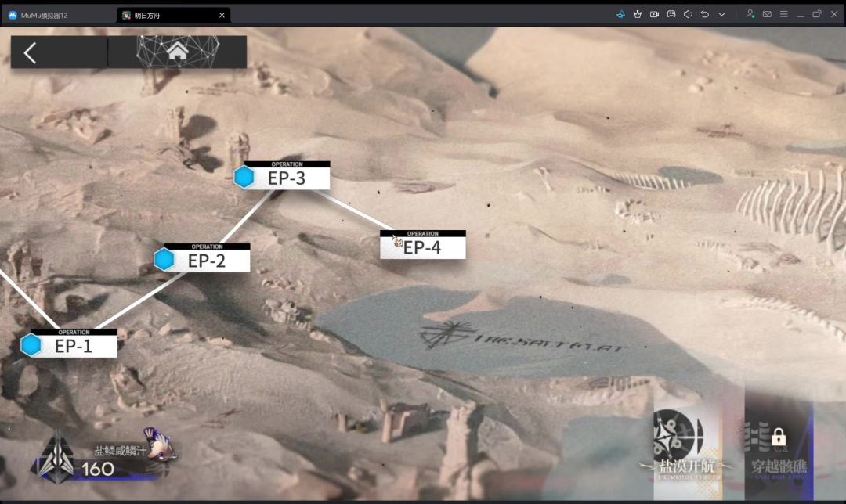The height and width of the screenshot is (504, 846).
Task: Select the EP-2 operation node
Action: click(202, 257)
